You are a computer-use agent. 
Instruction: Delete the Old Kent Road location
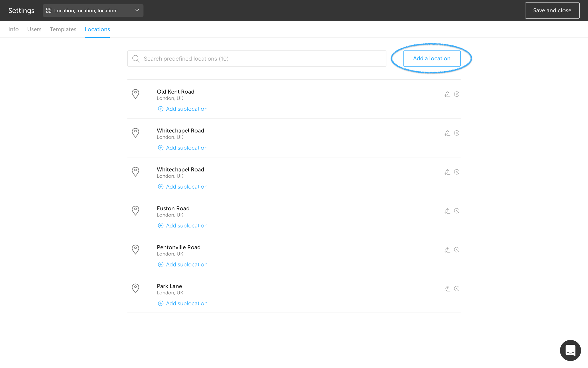click(x=457, y=94)
